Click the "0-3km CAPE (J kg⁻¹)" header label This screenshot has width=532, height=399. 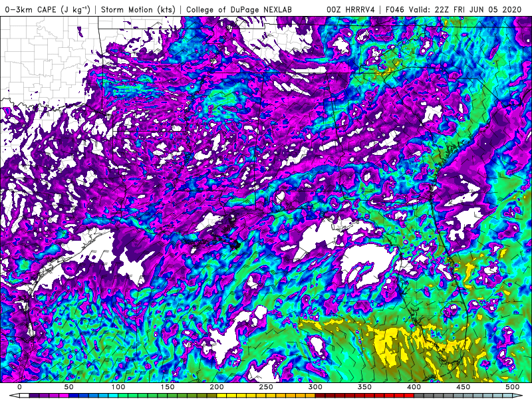click(47, 9)
